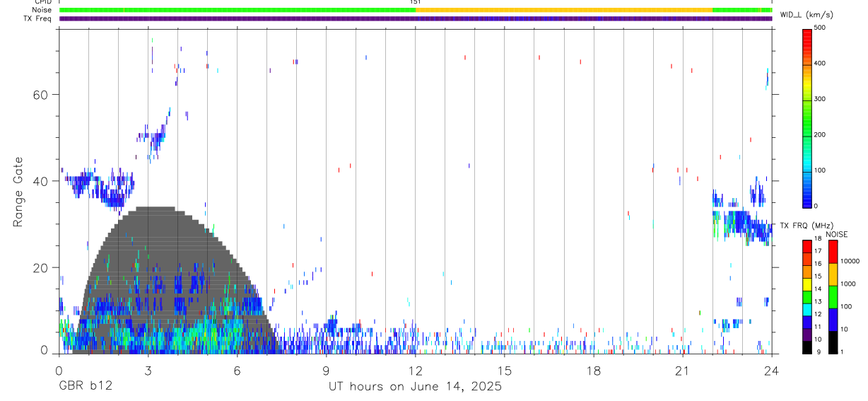
Task: Click the "Noise" strip label
Action: pyautogui.click(x=42, y=10)
